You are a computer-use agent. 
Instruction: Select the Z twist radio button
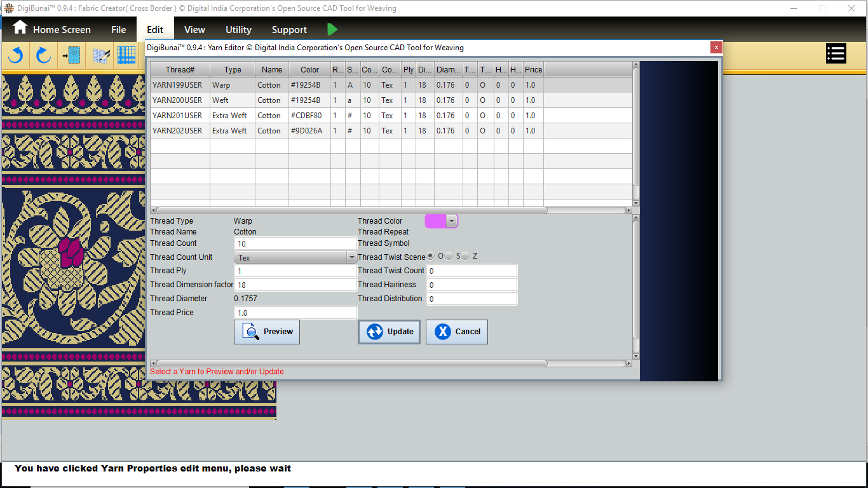[465, 256]
